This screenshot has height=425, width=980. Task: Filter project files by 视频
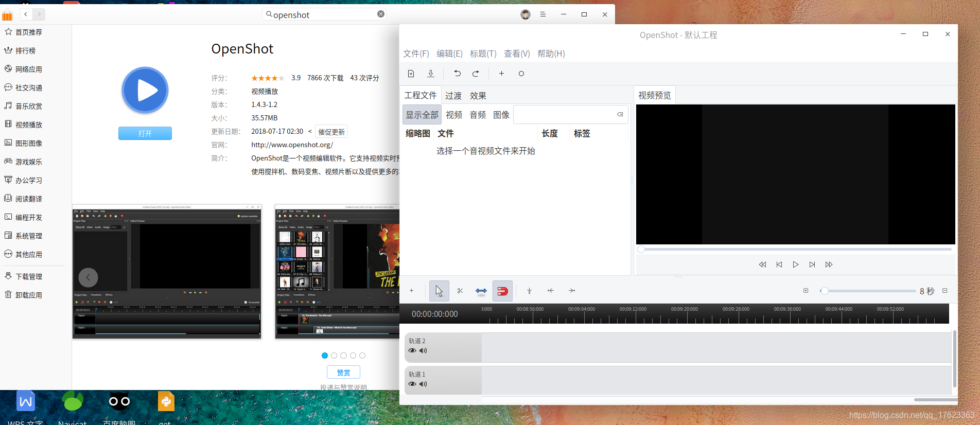click(x=454, y=115)
